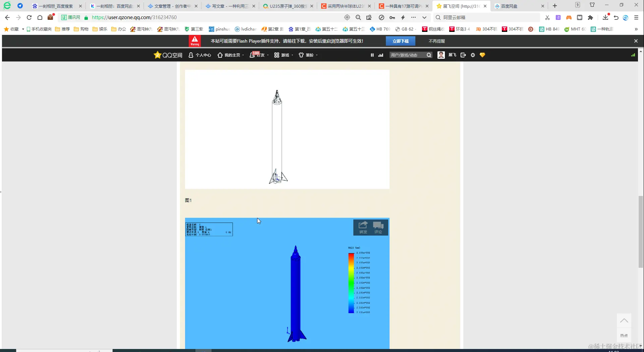Click the forward navigation arrow
The image size is (644, 352).
[x=18, y=17]
